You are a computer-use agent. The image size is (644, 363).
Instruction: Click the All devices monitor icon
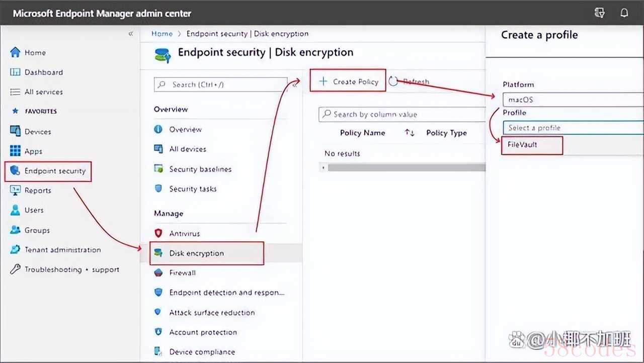pos(158,149)
